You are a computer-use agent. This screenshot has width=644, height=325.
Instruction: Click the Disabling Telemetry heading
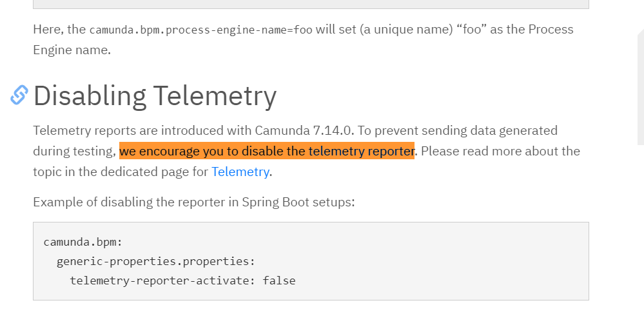point(155,95)
